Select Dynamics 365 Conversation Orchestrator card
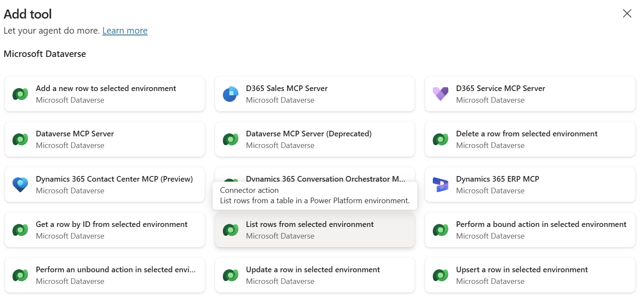The width and height of the screenshot is (644, 299). point(325,176)
